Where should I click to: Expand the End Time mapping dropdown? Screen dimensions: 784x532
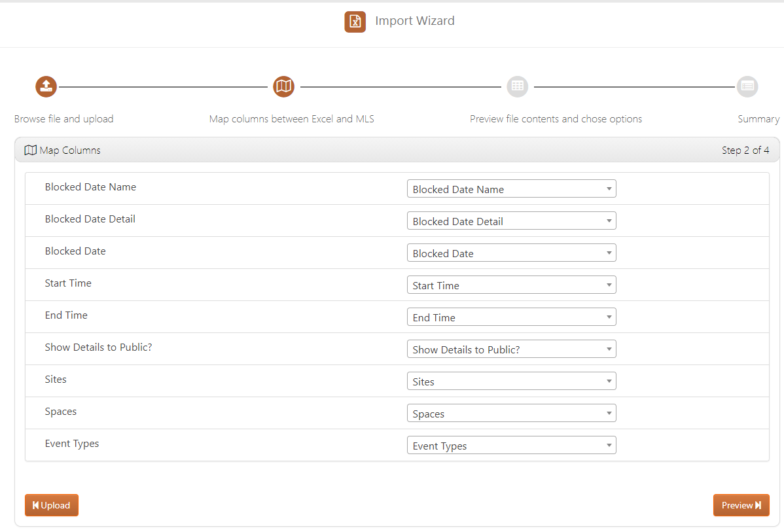(x=511, y=317)
